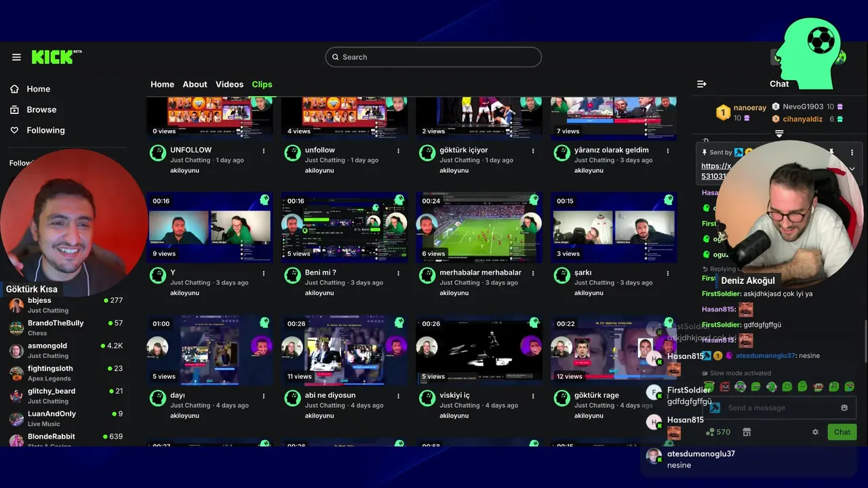
Task: Go to Following in the sidebar
Action: click(x=45, y=130)
